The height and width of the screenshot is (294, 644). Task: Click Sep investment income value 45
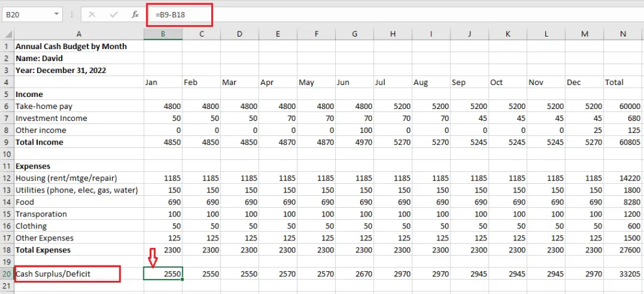point(469,118)
